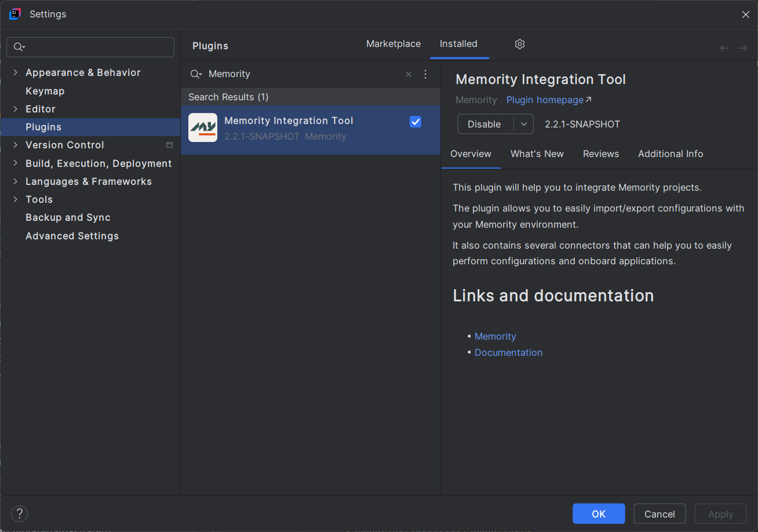The height and width of the screenshot is (532, 758).
Task: Open the plugin search options menu
Action: [425, 74]
